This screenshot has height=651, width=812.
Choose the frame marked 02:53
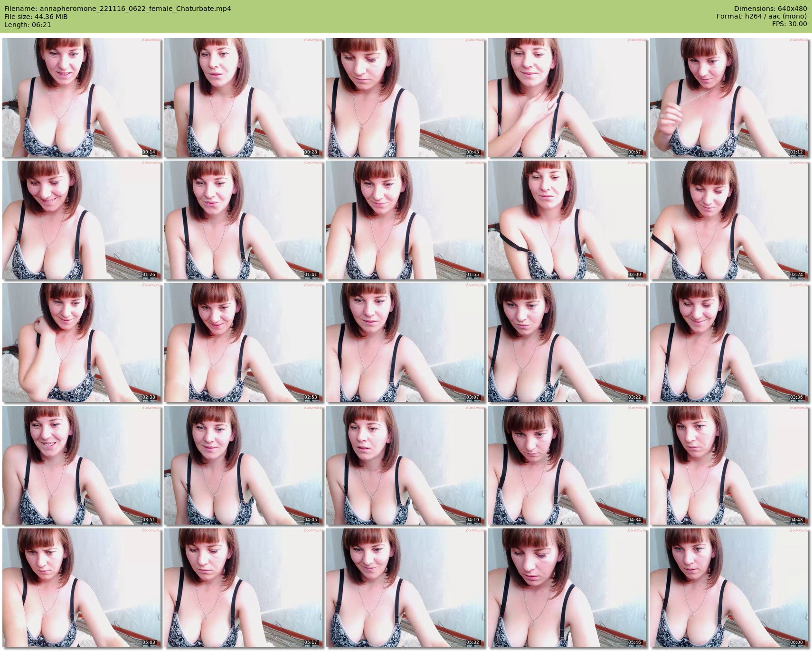pyautogui.click(x=244, y=343)
